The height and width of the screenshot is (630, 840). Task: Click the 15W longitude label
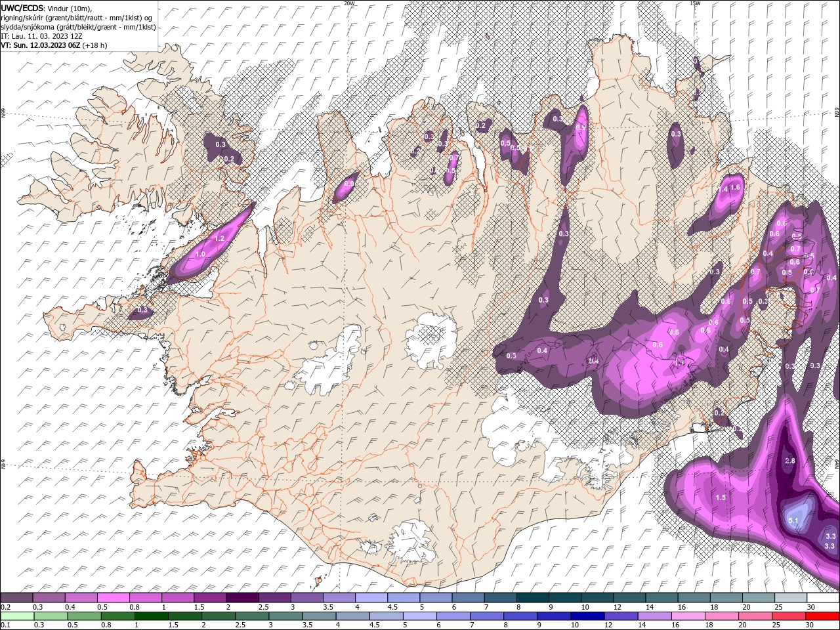point(695,3)
